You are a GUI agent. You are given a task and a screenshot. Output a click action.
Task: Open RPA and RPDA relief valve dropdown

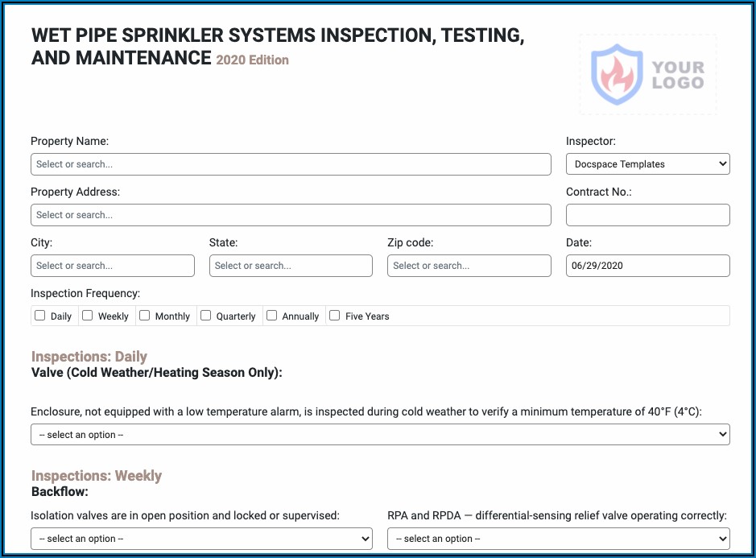pos(558,539)
